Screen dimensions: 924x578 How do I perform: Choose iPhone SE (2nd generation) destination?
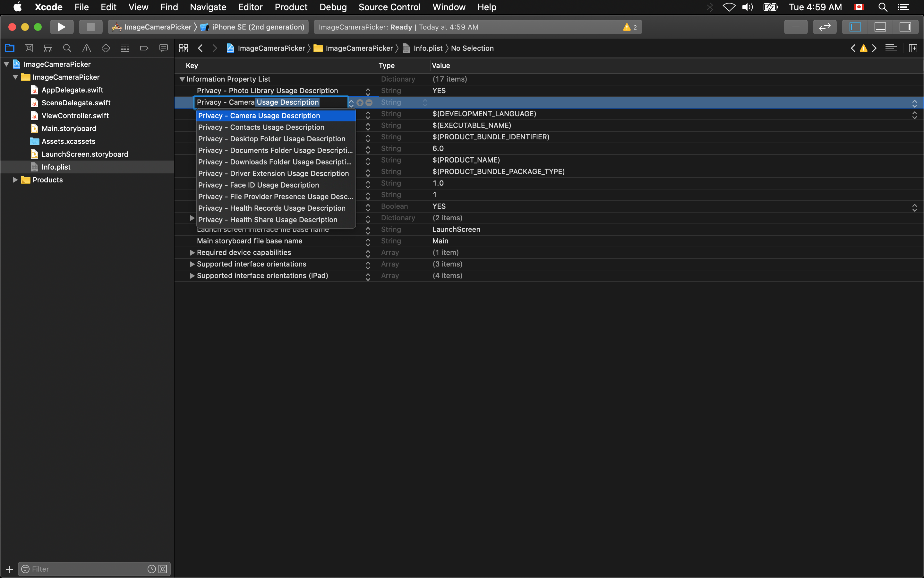click(253, 27)
